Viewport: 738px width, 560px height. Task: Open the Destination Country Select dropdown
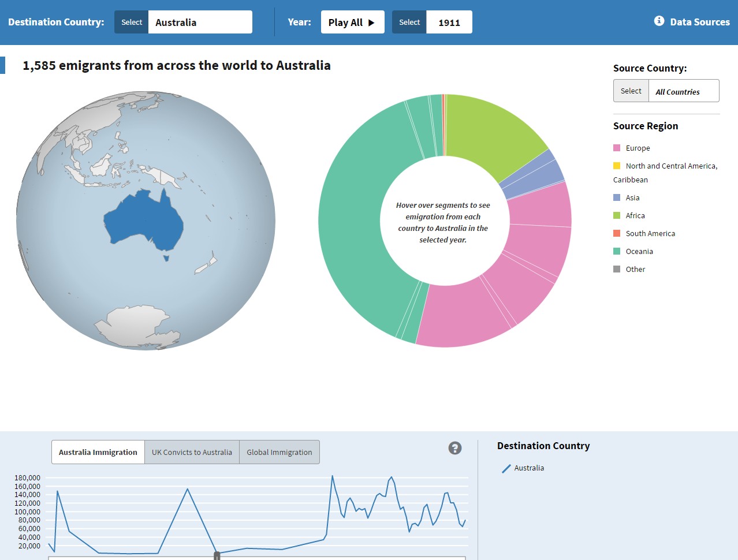132,23
